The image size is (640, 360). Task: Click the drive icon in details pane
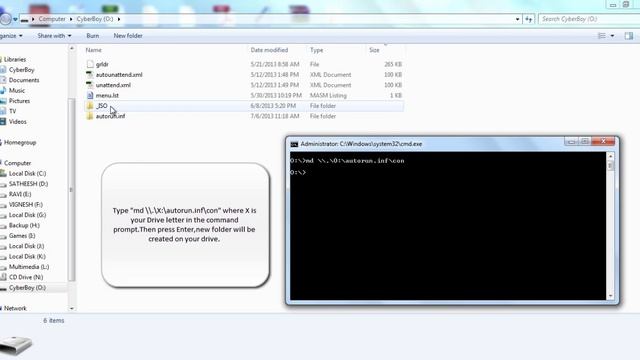pyautogui.click(x=16, y=345)
